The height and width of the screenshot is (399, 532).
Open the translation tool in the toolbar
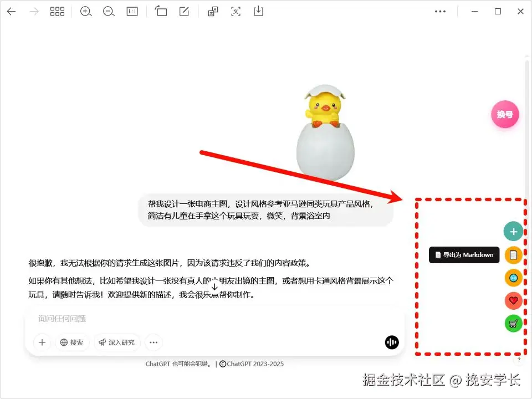pos(213,11)
